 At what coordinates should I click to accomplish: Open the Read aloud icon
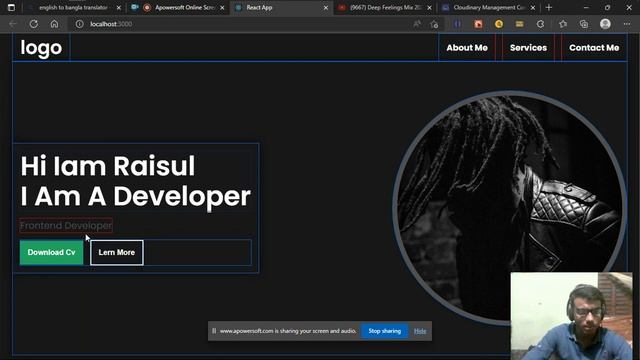coord(417,24)
